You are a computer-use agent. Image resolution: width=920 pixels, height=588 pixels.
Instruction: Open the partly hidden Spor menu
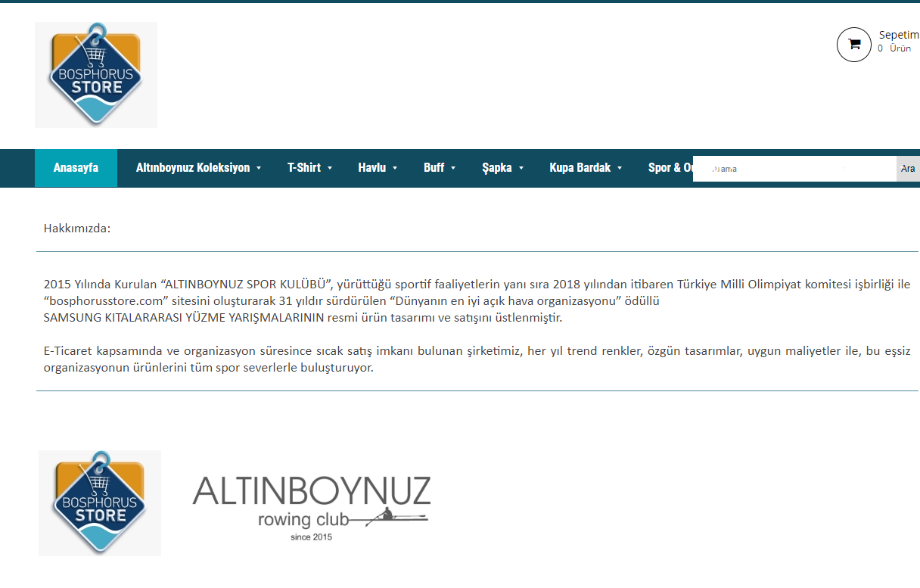tap(670, 168)
